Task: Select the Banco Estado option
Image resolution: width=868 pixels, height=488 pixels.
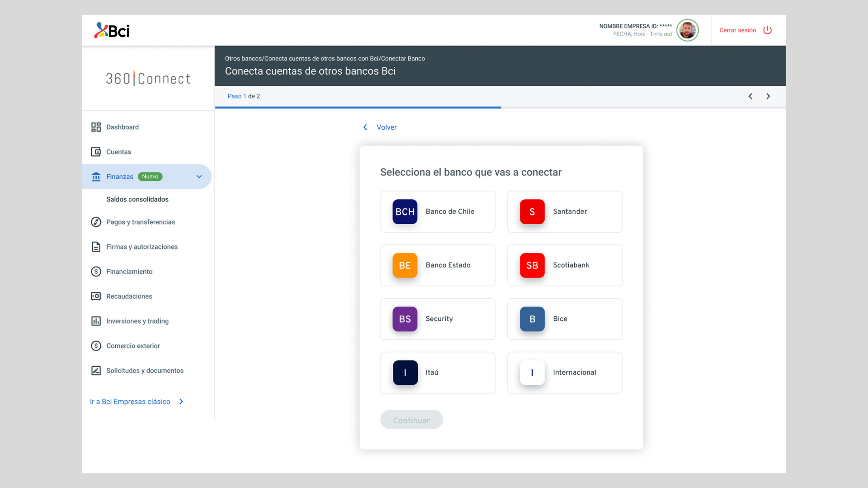Action: [x=437, y=265]
